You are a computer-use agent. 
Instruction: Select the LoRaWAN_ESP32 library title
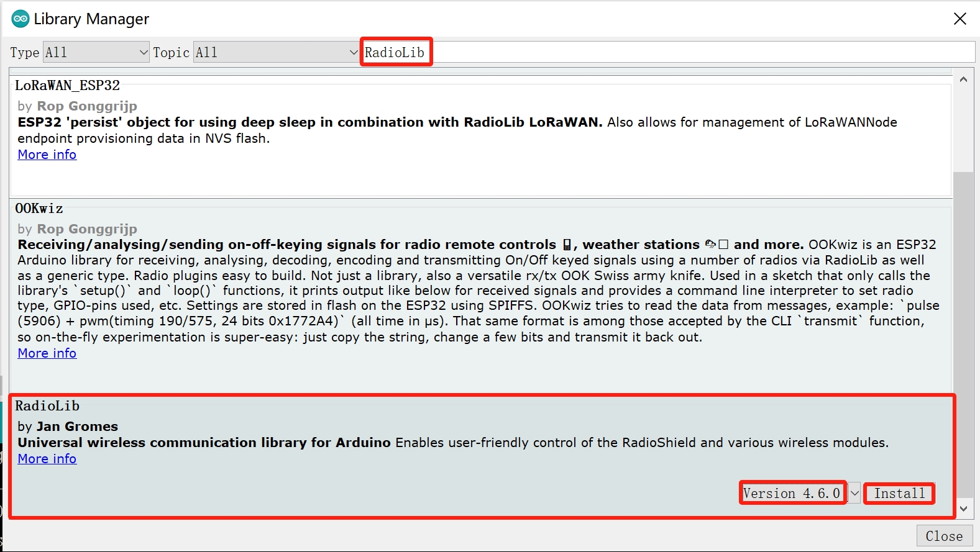(67, 85)
